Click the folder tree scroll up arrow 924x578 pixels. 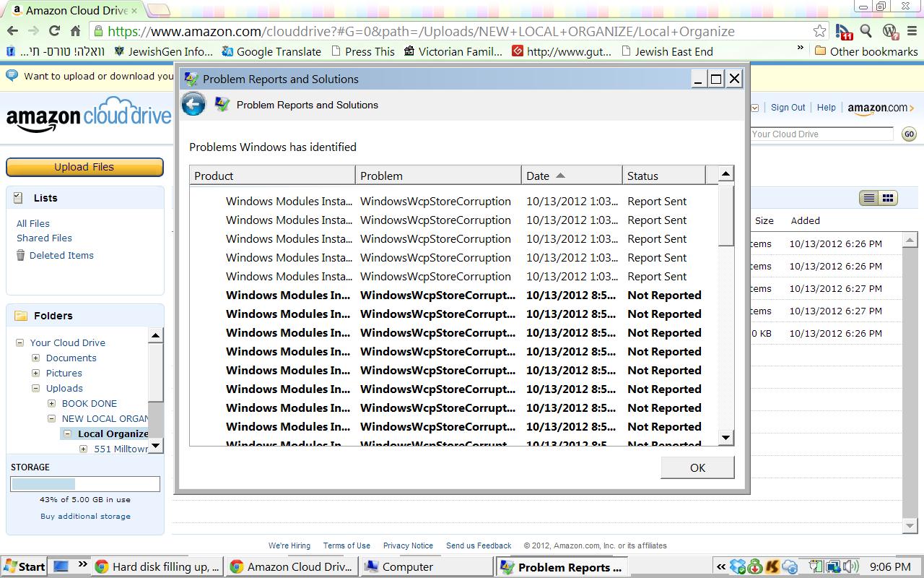(x=155, y=335)
